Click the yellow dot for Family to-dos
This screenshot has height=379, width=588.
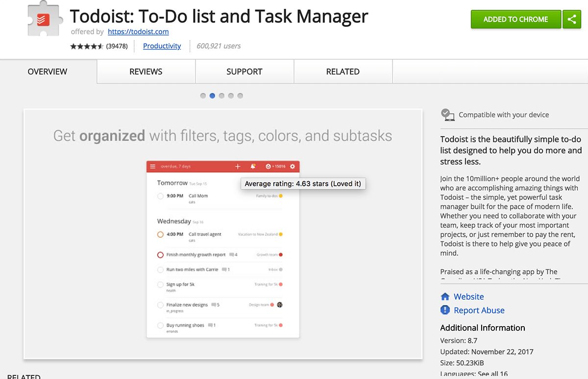(281, 196)
